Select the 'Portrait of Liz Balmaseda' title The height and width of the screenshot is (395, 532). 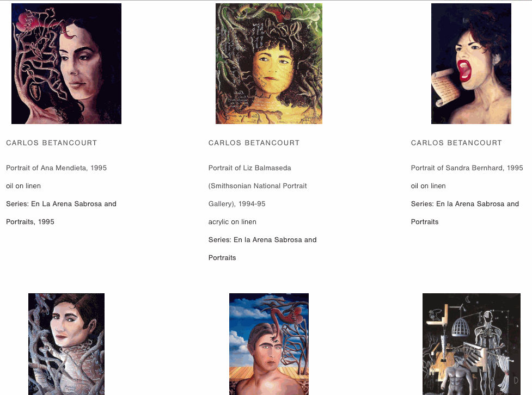(x=250, y=168)
